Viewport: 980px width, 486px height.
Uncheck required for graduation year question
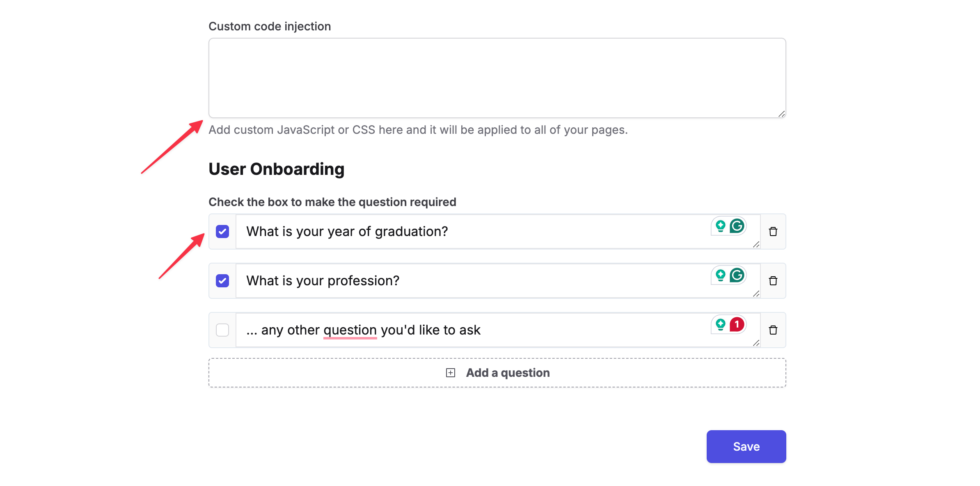(222, 232)
